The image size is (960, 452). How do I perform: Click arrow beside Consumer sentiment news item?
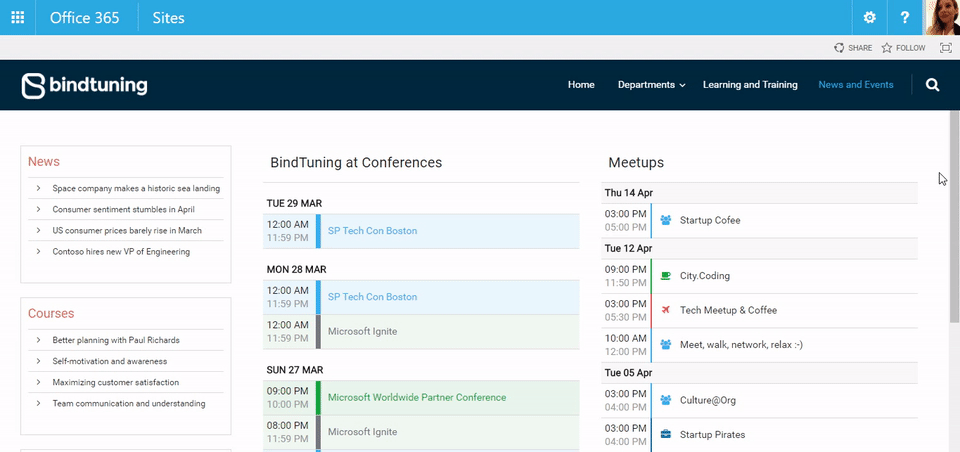[38, 209]
